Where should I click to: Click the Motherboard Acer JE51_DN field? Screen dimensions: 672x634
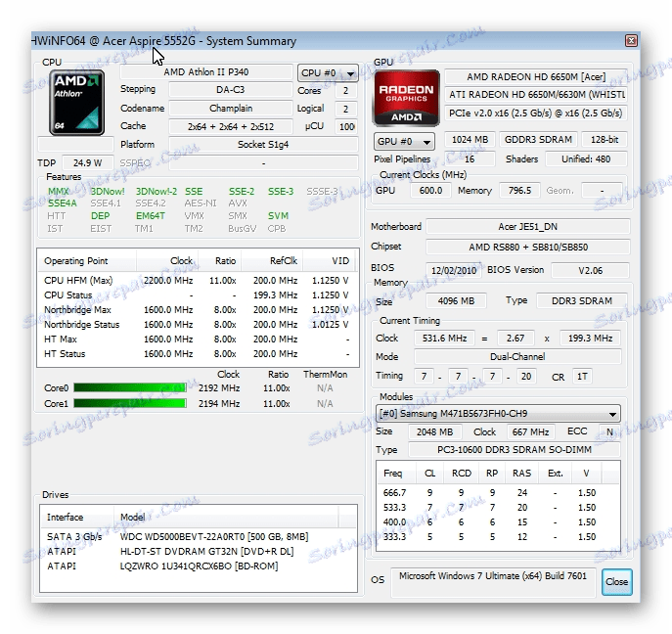(528, 226)
